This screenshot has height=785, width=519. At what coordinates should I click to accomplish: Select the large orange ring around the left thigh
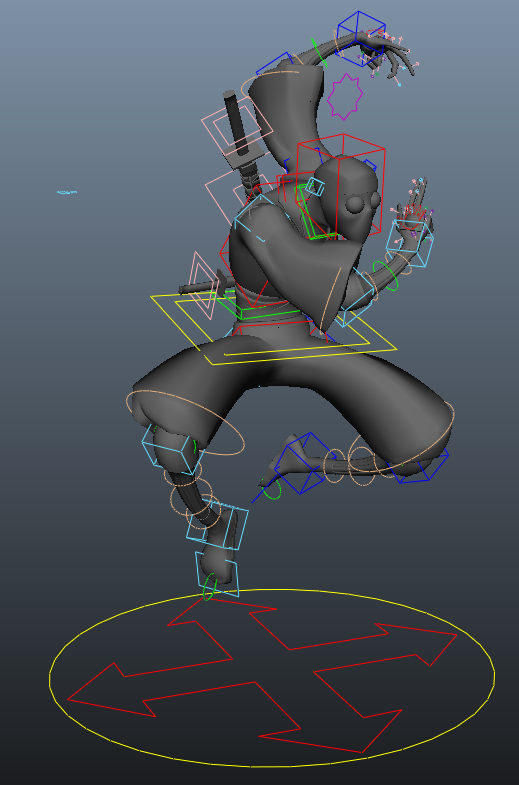[185, 423]
